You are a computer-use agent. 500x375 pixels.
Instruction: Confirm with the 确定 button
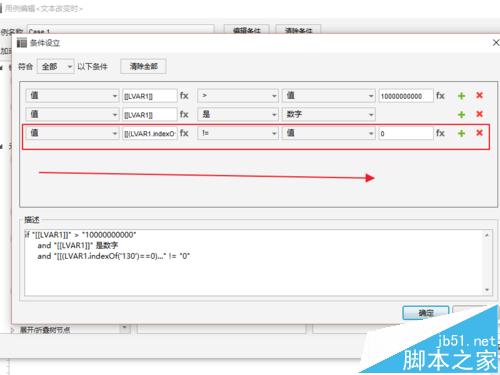tap(426, 313)
